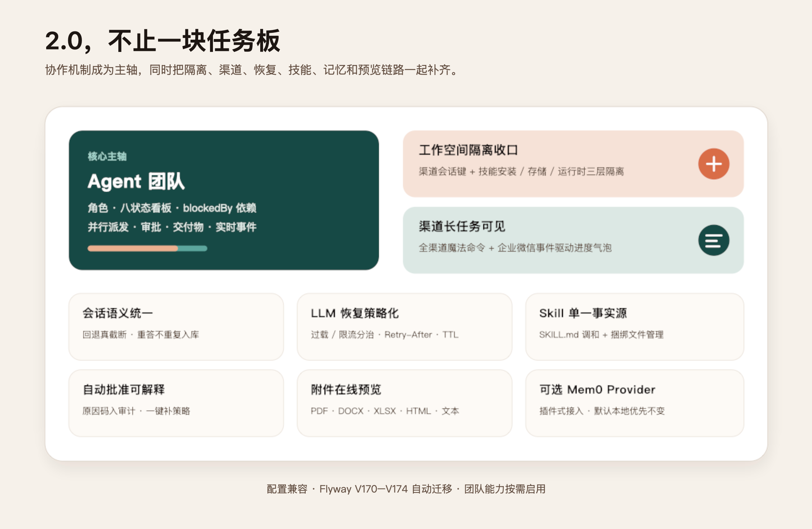
Task: Click text PDF · DOCX · XLSX · HTML · 文本
Action: pos(385,411)
